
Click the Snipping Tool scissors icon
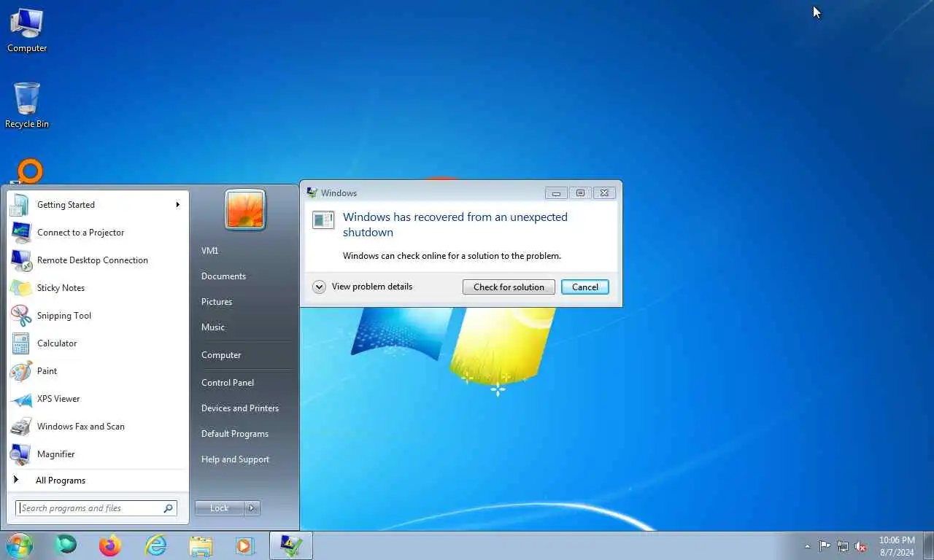point(20,316)
